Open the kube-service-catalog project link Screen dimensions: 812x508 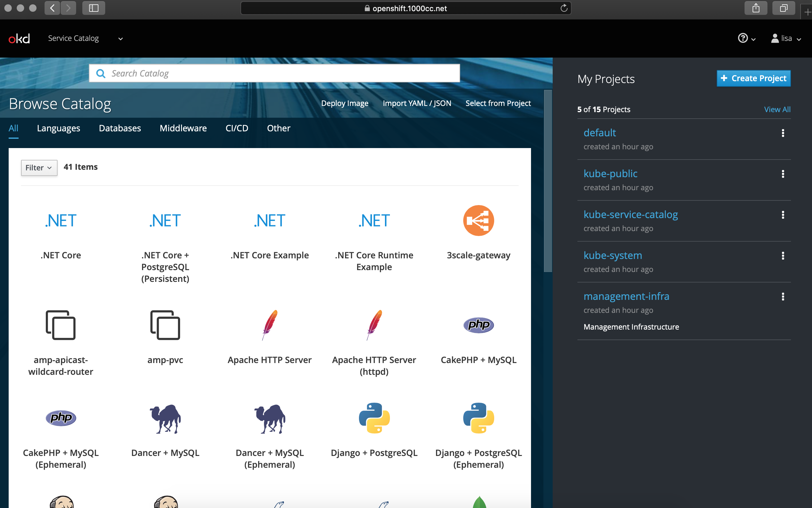click(x=630, y=214)
